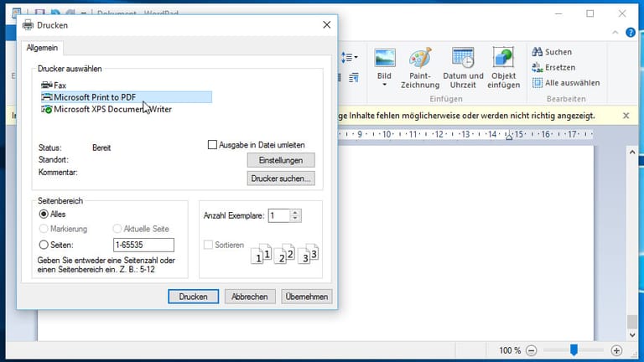Close the Drucken dialog
Viewport: 644px width, 362px height.
click(326, 25)
